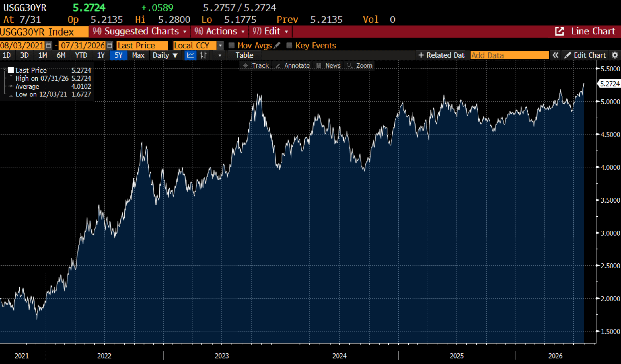621x364 pixels.
Task: Switch to the line chart type icon
Action: (190, 55)
